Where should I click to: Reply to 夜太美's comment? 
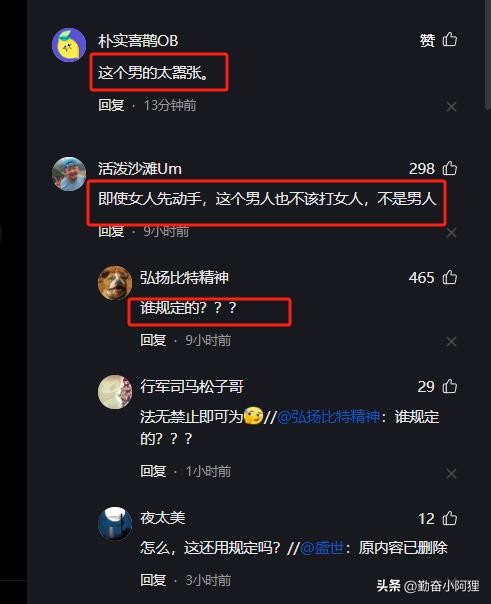point(153,580)
